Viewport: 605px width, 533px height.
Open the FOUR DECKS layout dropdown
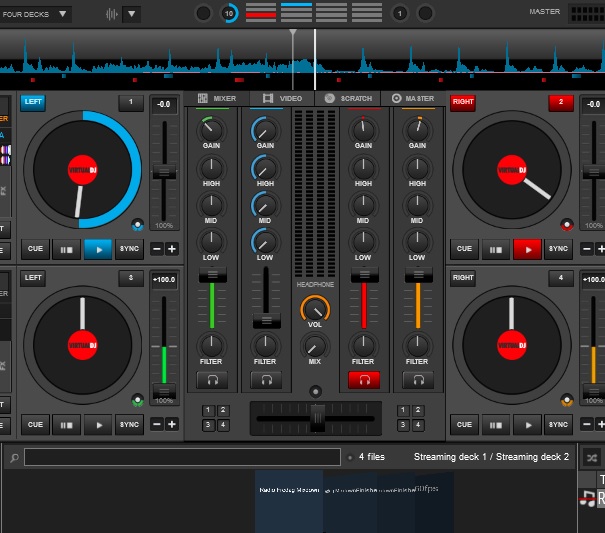35,14
